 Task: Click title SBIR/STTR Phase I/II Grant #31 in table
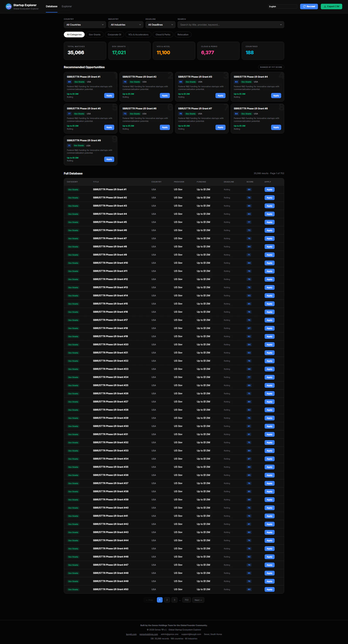pos(110,434)
